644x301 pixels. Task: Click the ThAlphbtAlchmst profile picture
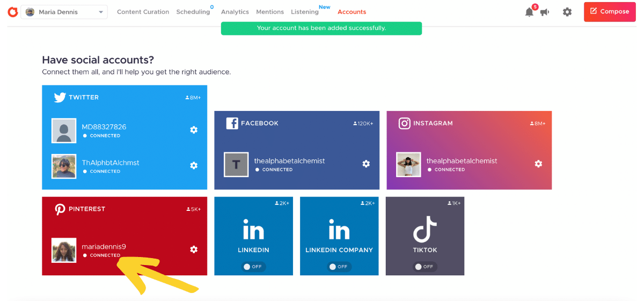click(x=64, y=166)
